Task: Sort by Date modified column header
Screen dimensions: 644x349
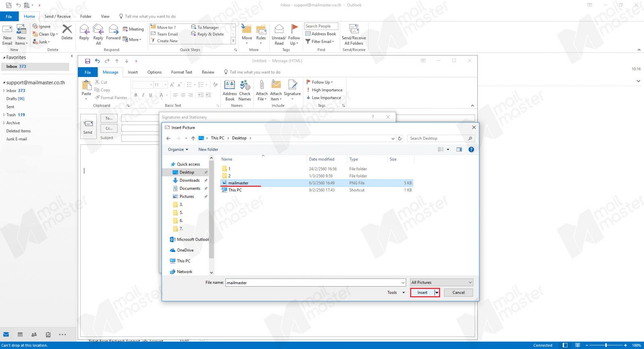Action: pos(326,159)
